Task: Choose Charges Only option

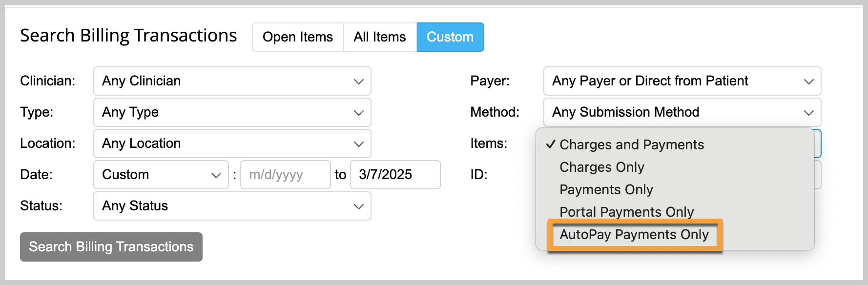Action: [x=675, y=167]
